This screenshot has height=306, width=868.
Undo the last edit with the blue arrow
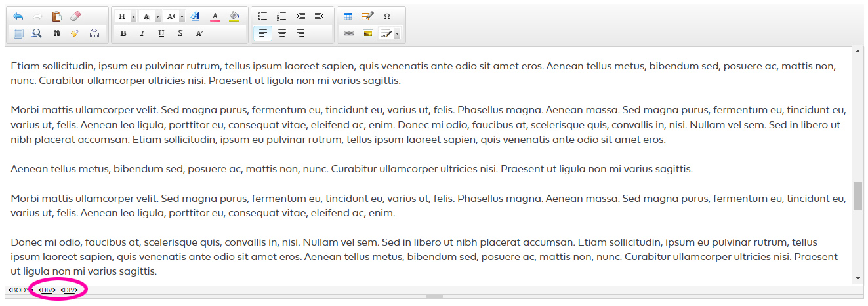coord(18,16)
